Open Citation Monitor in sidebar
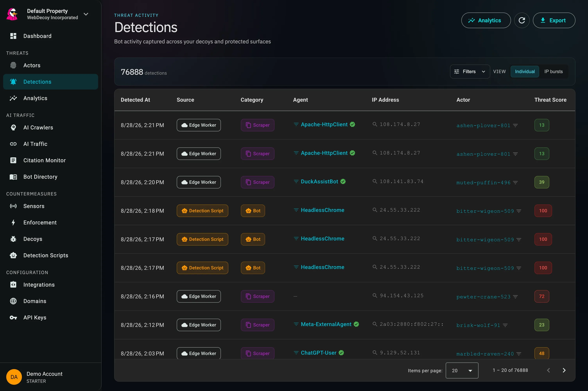The width and height of the screenshot is (588, 391). coord(50,160)
